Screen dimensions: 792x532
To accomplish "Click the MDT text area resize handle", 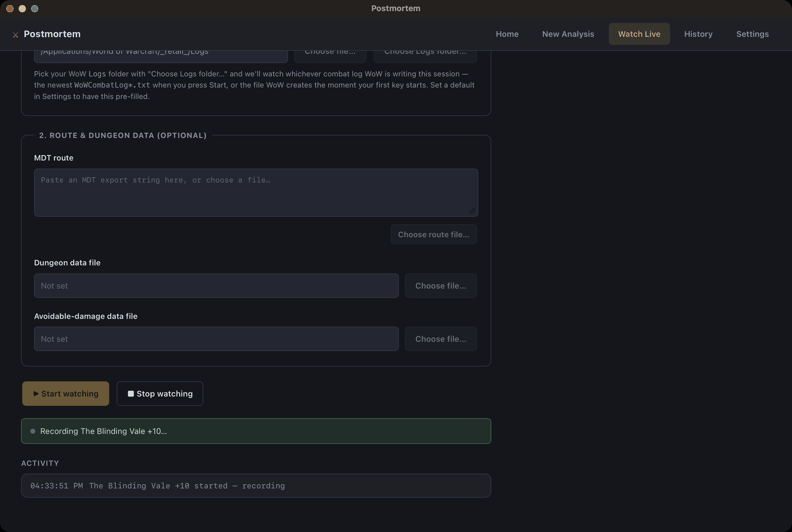I will pyautogui.click(x=472, y=211).
